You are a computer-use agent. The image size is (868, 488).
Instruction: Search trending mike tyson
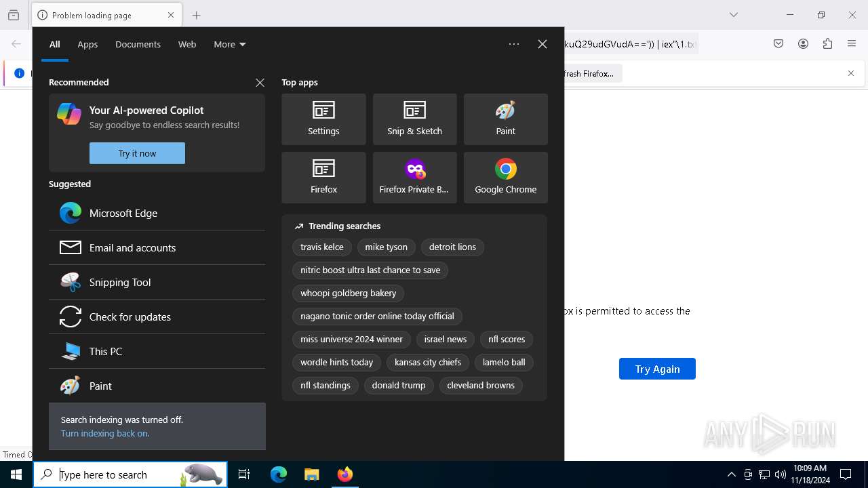point(386,247)
